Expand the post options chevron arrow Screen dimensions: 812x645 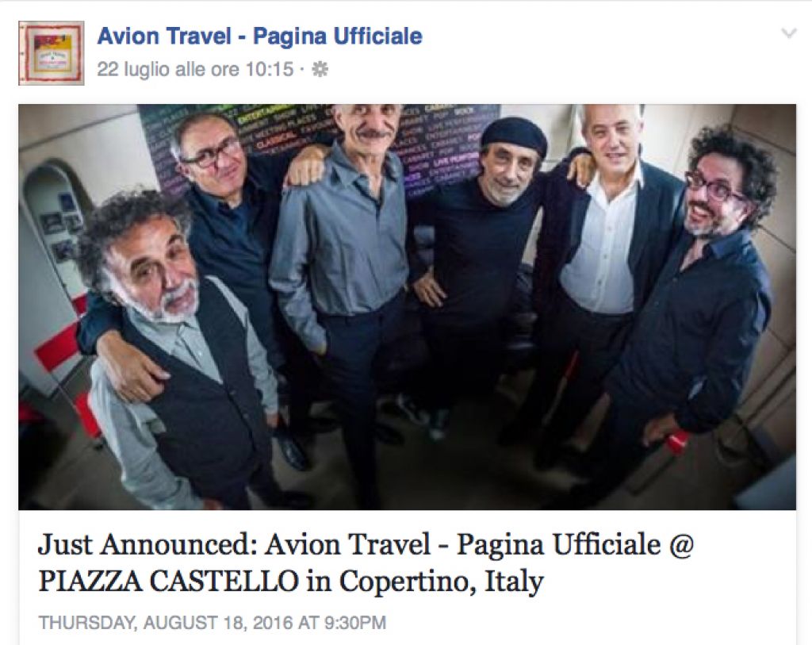click(788, 34)
